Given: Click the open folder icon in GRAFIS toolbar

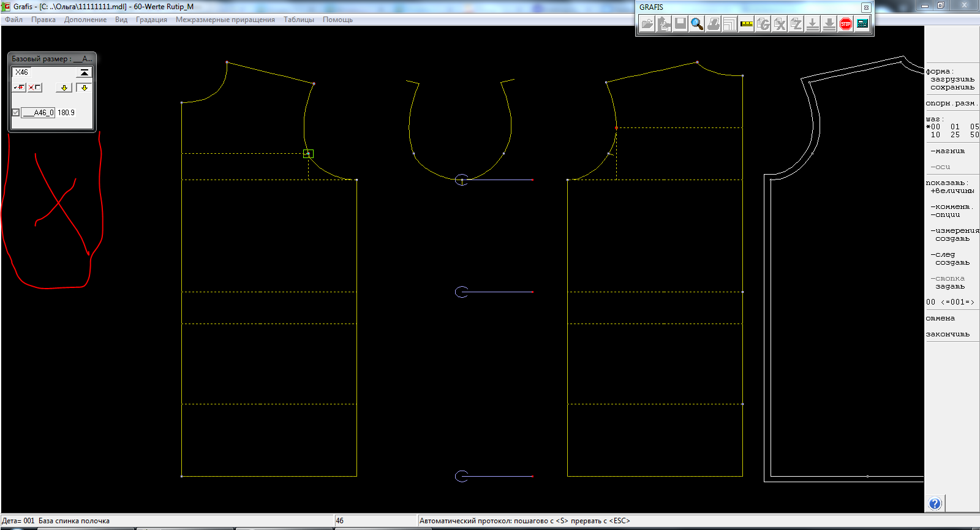Looking at the screenshot, I should (647, 24).
